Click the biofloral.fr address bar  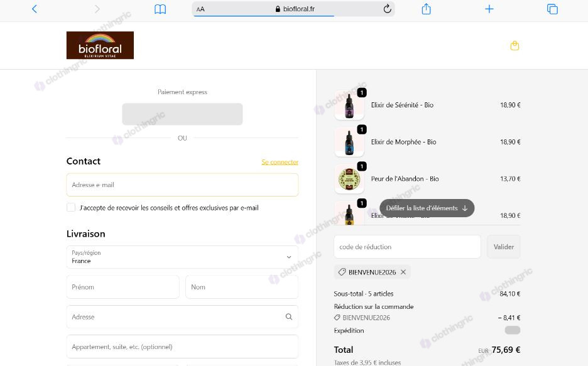[x=293, y=9]
